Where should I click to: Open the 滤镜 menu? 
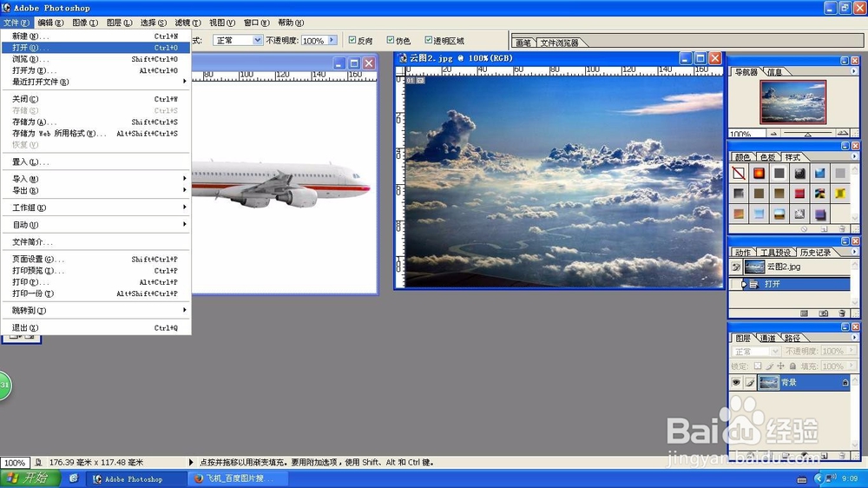[187, 23]
